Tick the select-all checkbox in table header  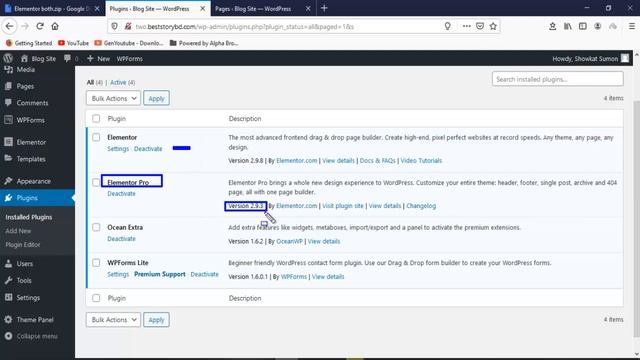pos(96,118)
